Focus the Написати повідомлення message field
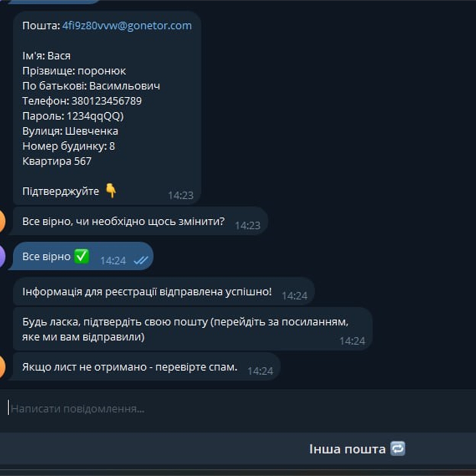476x476 pixels. [x=238, y=409]
